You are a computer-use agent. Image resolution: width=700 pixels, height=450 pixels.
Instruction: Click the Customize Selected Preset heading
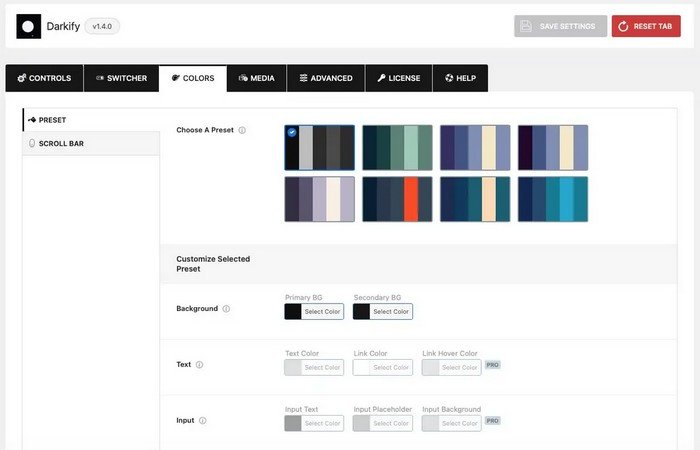[213, 264]
